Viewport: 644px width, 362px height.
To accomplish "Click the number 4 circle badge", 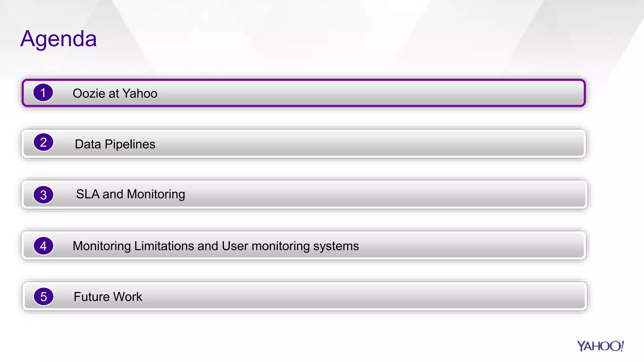I will [x=43, y=246].
